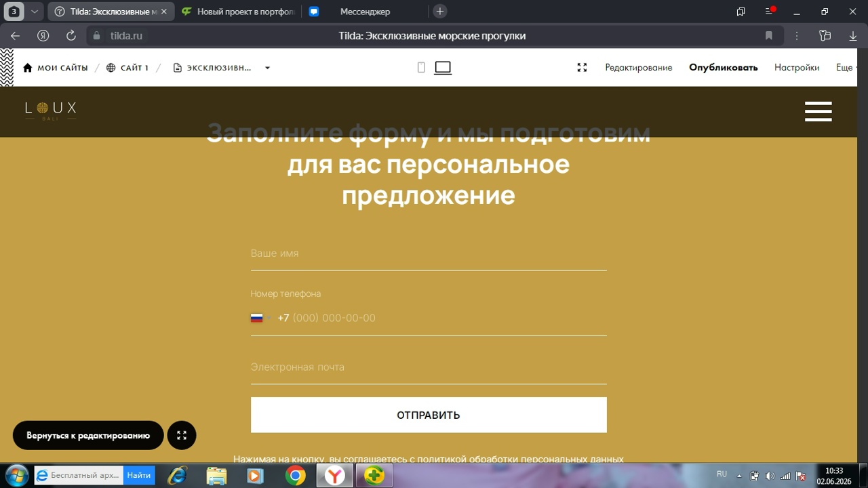Viewport: 868px width, 488px height.
Task: Reload the current page
Action: pyautogui.click(x=71, y=36)
